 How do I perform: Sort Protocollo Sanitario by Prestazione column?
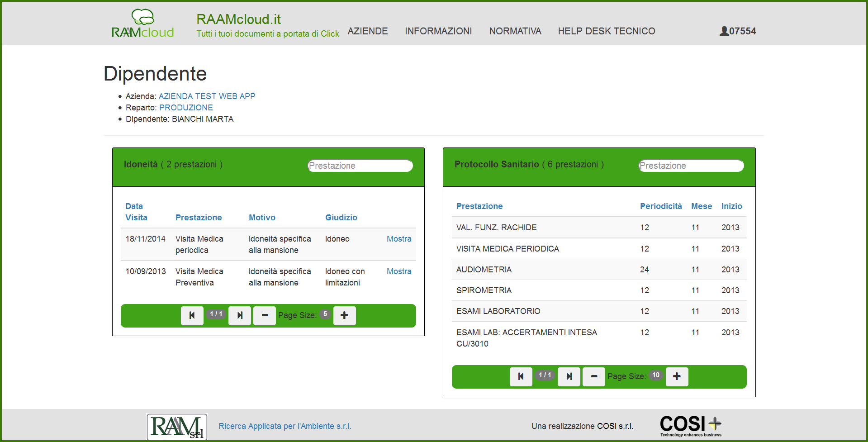[x=479, y=206]
